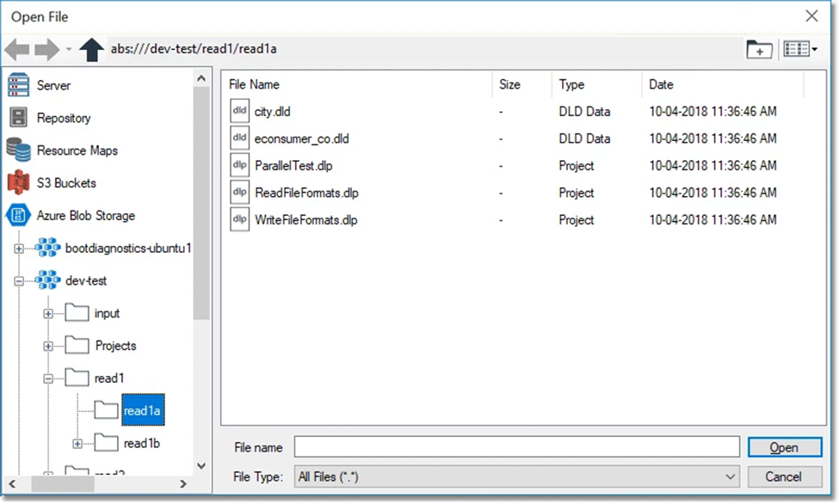The height and width of the screenshot is (504, 839).
Task: Cancel the Open File dialog
Action: [x=782, y=476]
